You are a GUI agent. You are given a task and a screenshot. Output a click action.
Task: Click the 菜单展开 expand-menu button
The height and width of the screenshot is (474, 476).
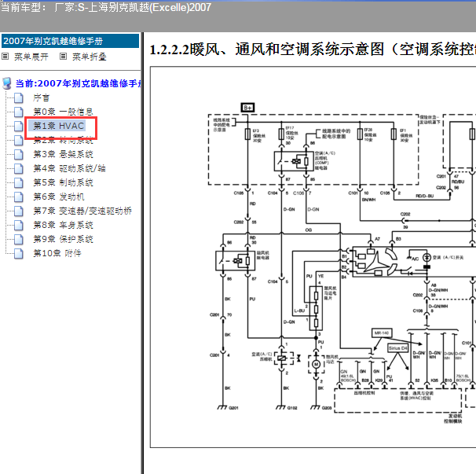[x=31, y=57]
